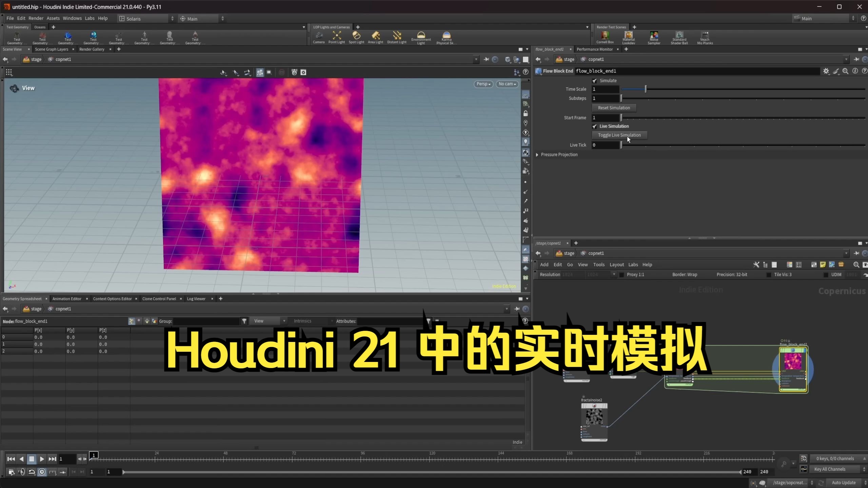Open the parameter search magnifier icon
The height and width of the screenshot is (488, 868).
(x=845, y=71)
